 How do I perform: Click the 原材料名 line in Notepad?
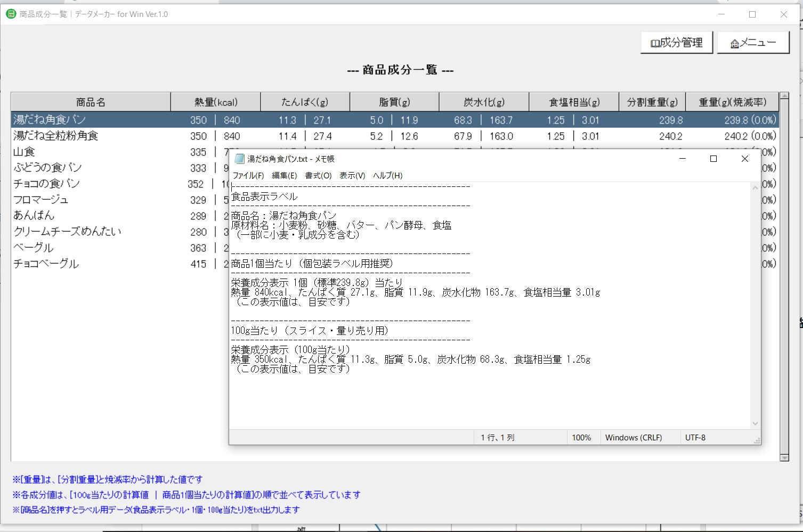pyautogui.click(x=341, y=225)
